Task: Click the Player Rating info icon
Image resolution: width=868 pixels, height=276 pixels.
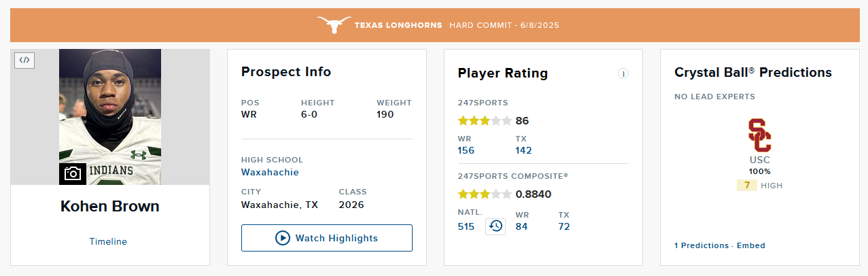Action: click(623, 73)
